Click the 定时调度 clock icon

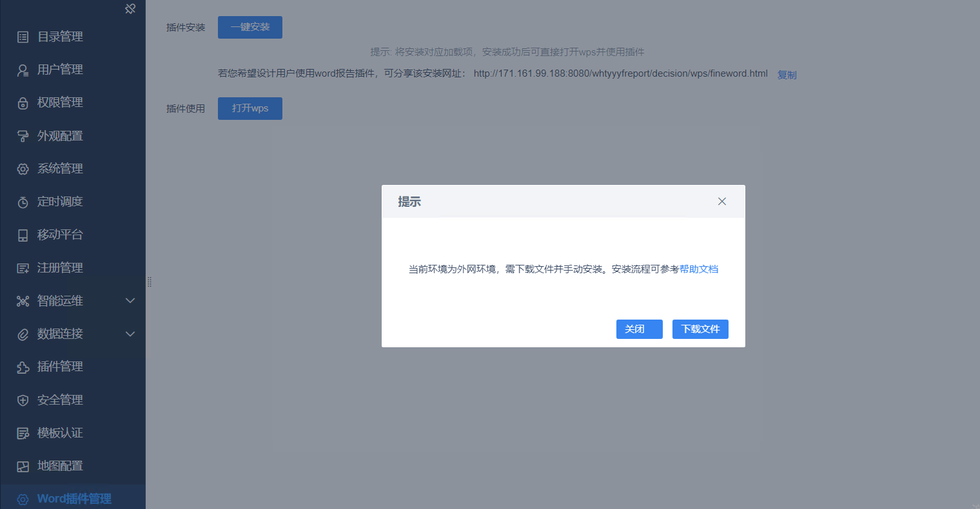pos(23,202)
